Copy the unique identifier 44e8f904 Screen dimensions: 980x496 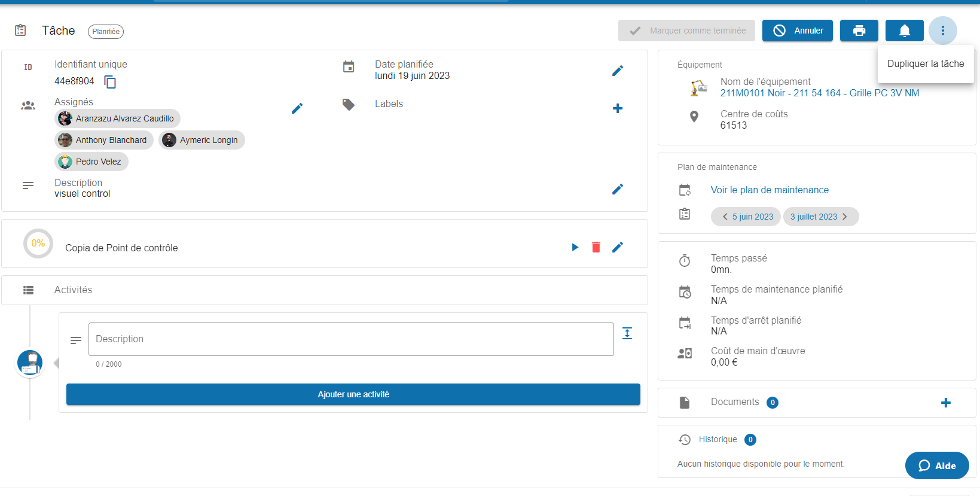coord(110,82)
